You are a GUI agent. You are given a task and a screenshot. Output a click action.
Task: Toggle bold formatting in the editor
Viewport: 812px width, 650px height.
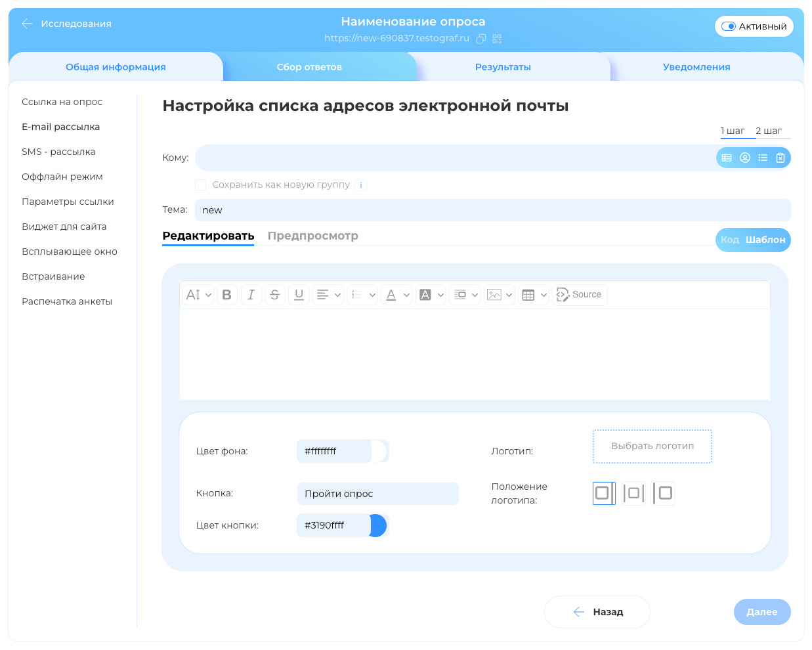pyautogui.click(x=226, y=295)
